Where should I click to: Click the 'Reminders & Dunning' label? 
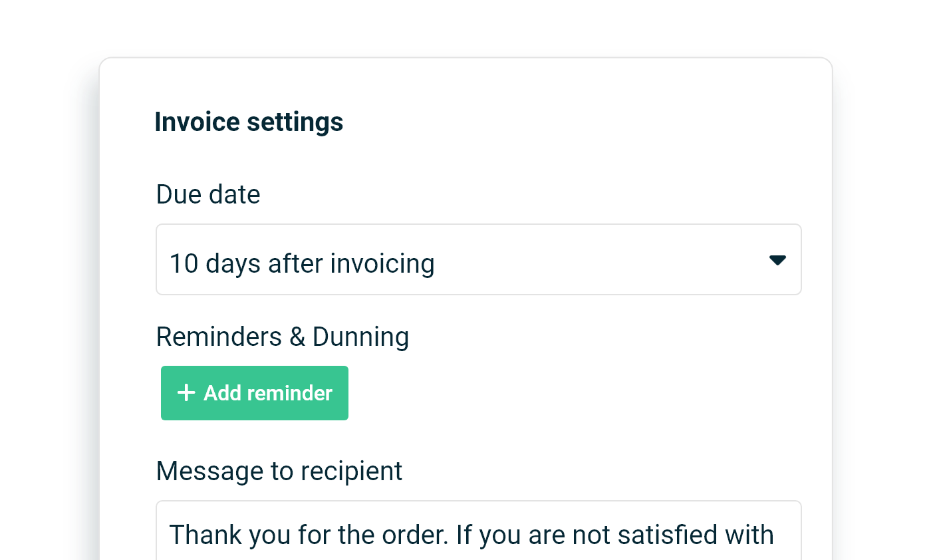click(x=283, y=337)
